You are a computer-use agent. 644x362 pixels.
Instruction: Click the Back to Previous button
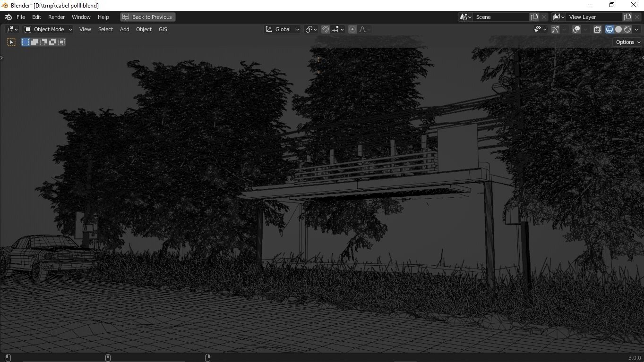click(x=147, y=17)
